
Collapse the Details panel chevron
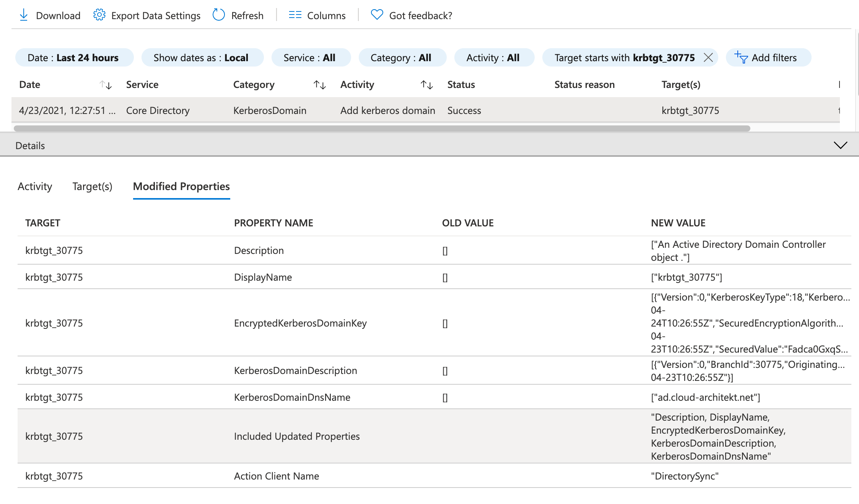[x=841, y=145]
